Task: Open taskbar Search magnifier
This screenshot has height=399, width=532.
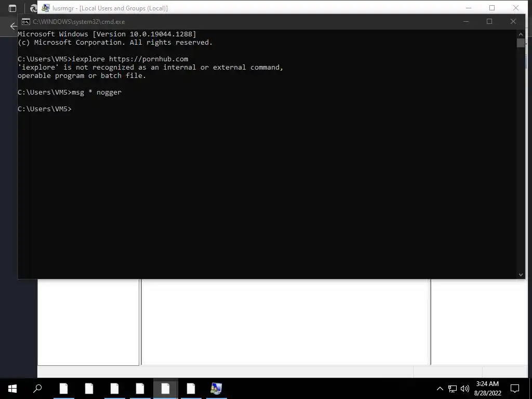Action: point(37,389)
